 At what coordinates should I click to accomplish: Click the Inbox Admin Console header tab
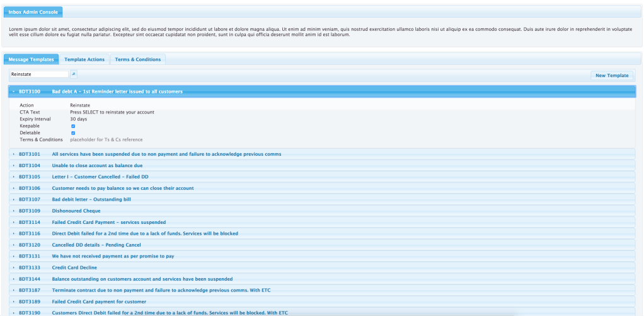click(33, 12)
